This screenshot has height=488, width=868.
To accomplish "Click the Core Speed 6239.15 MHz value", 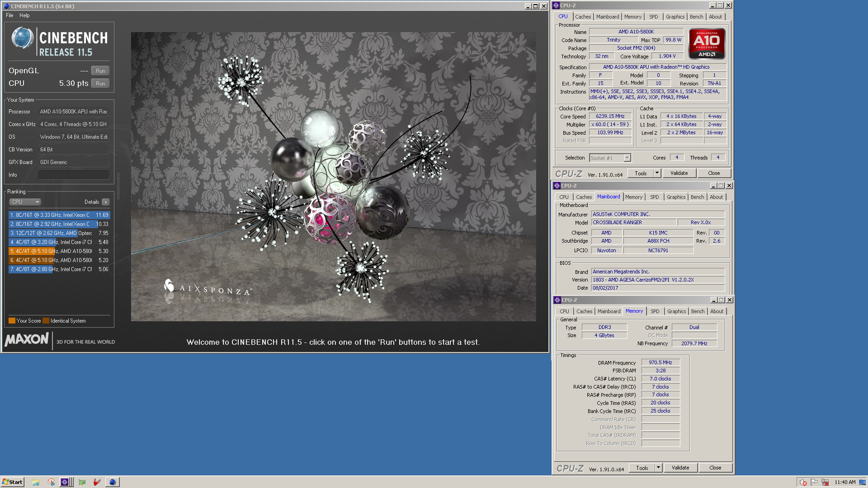I will (x=610, y=117).
